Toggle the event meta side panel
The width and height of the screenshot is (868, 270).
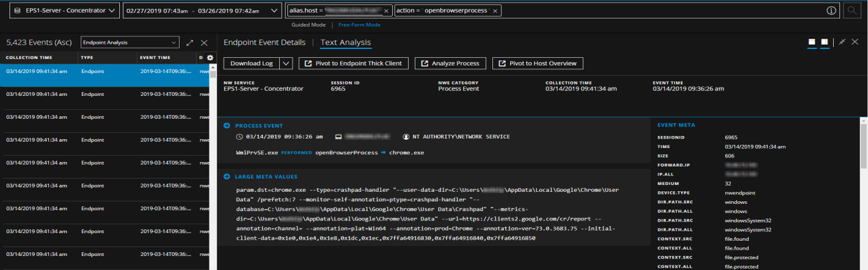coord(824,42)
